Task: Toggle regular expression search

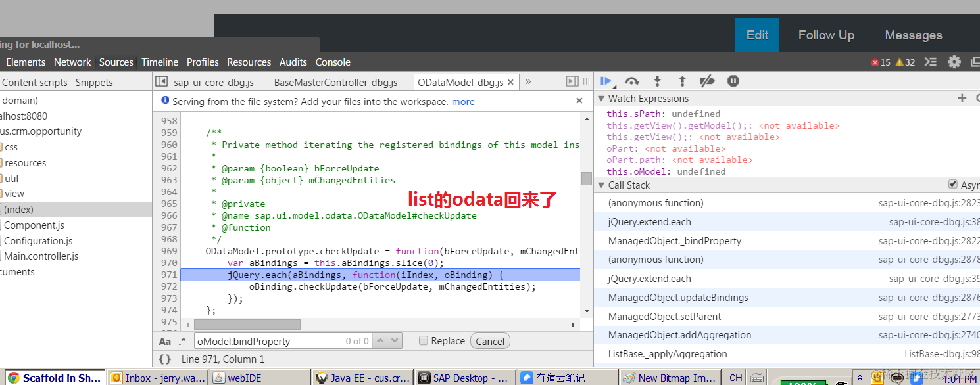Action: click(182, 341)
